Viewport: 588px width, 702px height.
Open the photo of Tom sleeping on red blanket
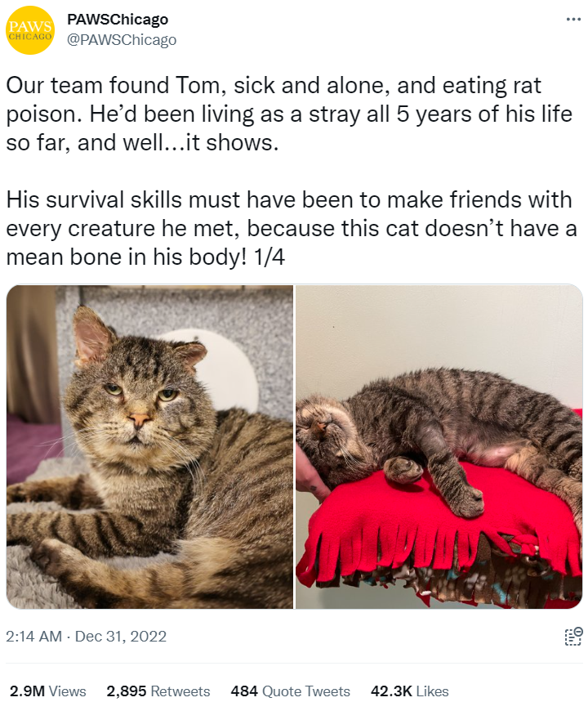(439, 447)
